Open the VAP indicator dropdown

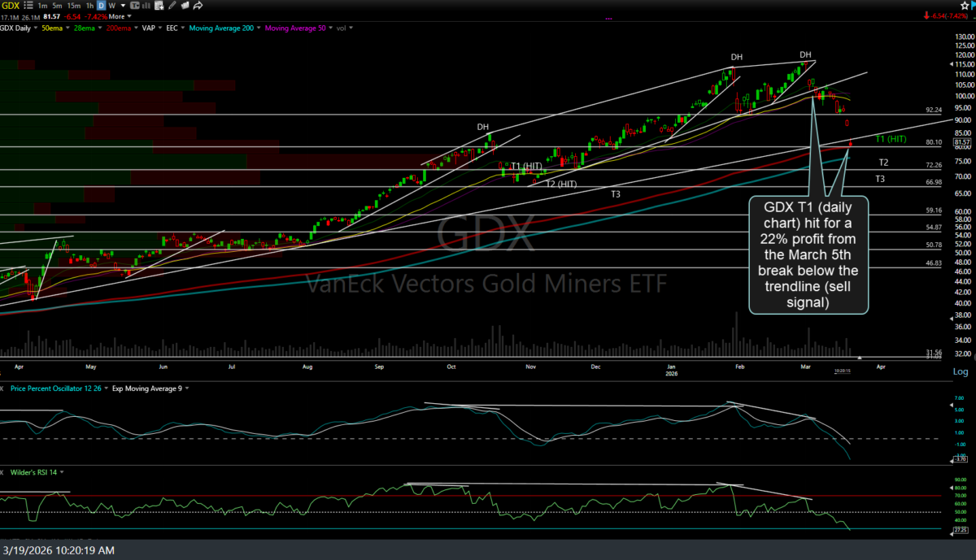click(160, 28)
